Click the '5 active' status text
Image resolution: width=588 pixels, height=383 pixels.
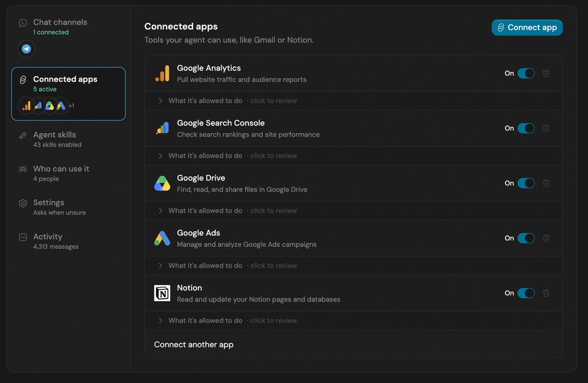click(45, 89)
